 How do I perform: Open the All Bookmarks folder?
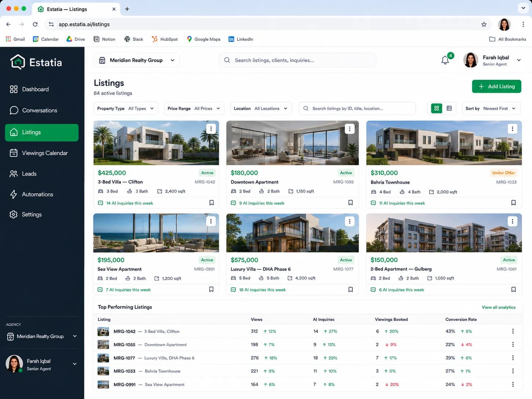pyautogui.click(x=508, y=39)
